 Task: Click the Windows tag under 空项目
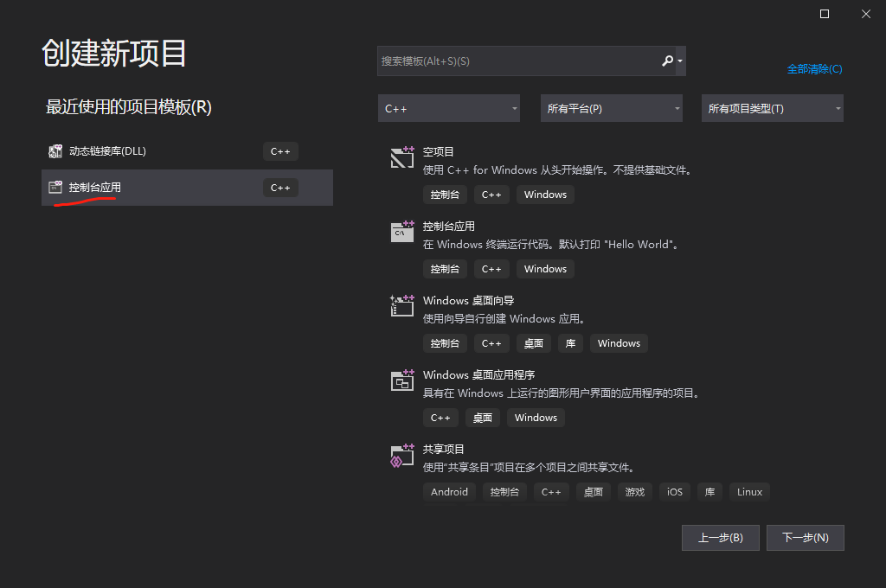pyautogui.click(x=545, y=195)
